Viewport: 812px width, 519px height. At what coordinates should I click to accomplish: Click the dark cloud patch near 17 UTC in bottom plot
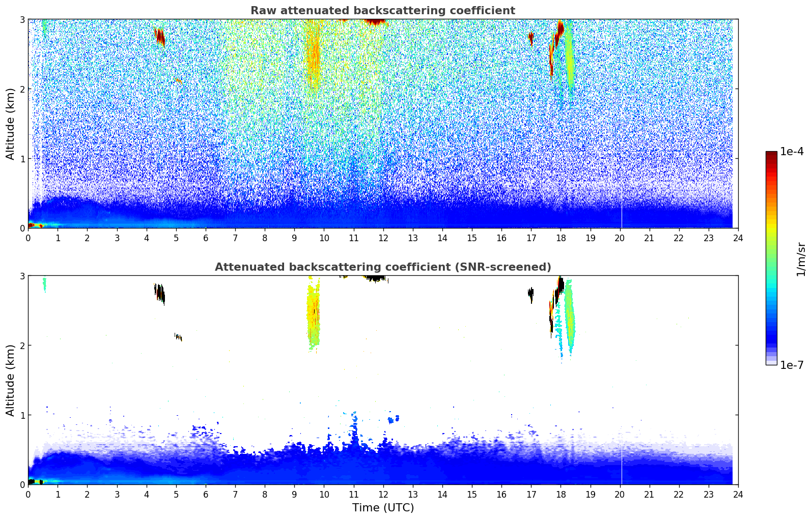point(531,295)
